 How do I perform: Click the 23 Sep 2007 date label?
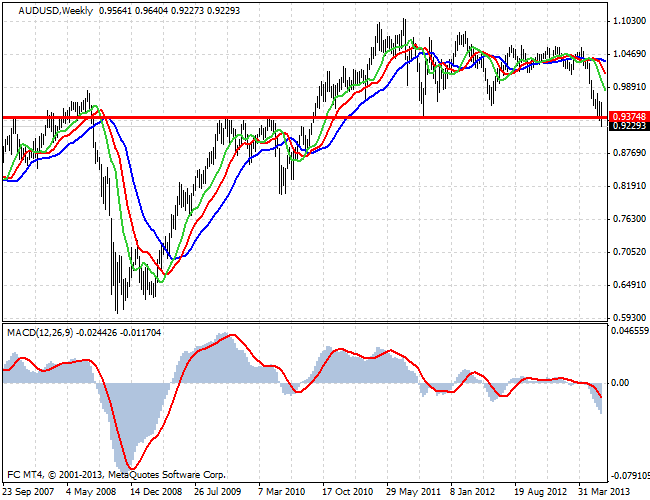point(28,492)
